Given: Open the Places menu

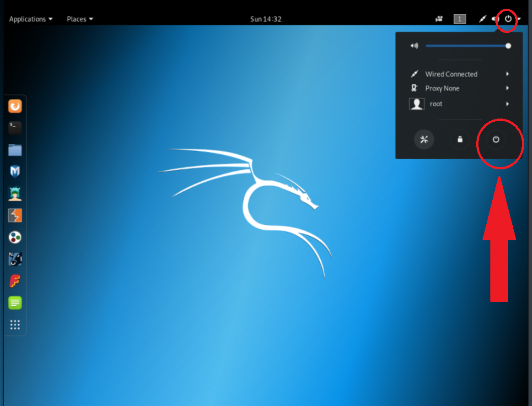Looking at the screenshot, I should pos(80,19).
